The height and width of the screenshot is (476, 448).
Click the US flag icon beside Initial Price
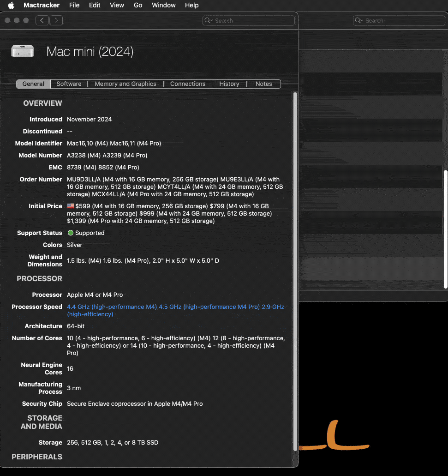(x=71, y=206)
